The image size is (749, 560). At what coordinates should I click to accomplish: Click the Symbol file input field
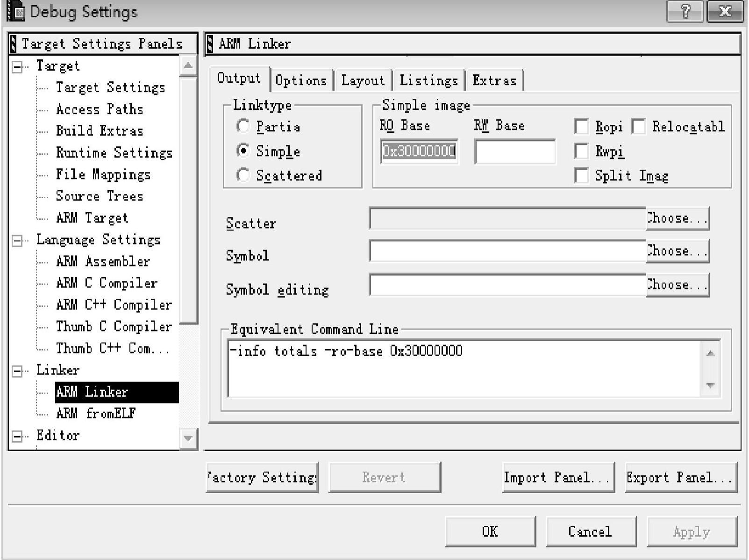507,251
